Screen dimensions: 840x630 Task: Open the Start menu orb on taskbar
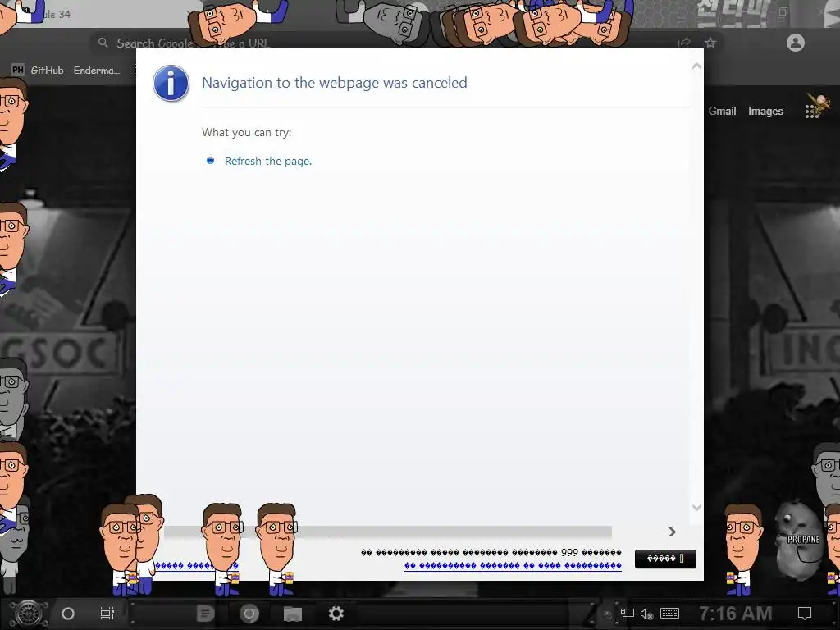pos(29,614)
